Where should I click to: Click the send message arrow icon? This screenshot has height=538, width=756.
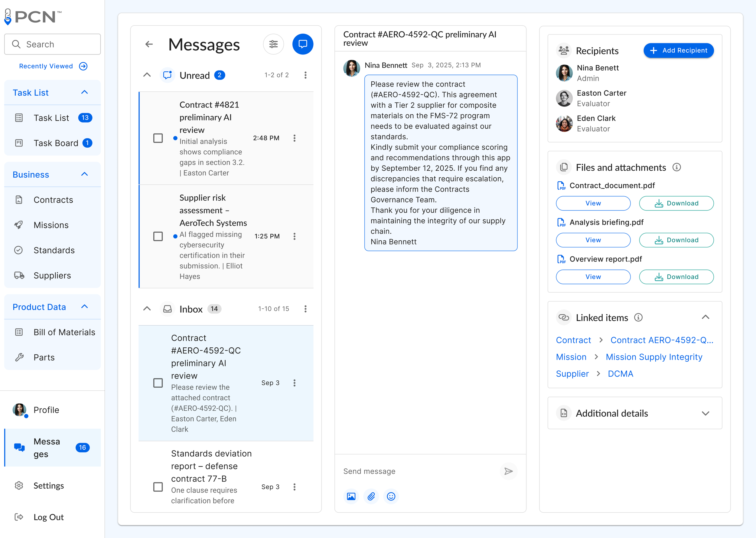[x=508, y=471]
